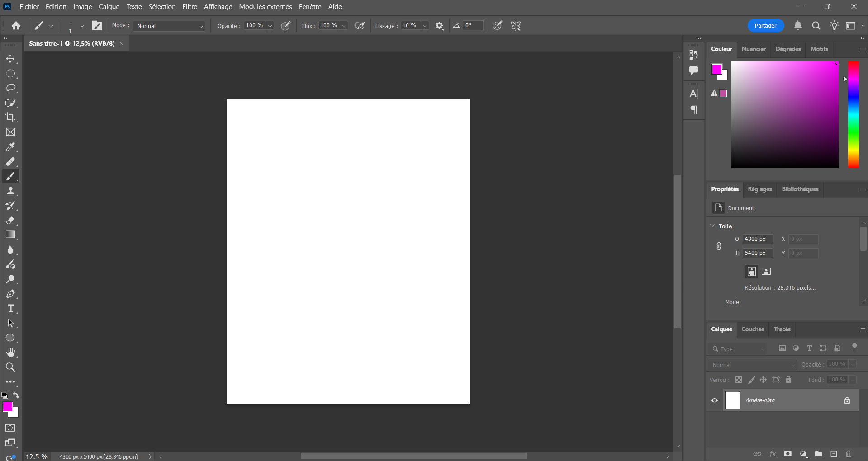The width and height of the screenshot is (868, 461).
Task: Open the Filtre menu
Action: pyautogui.click(x=190, y=7)
